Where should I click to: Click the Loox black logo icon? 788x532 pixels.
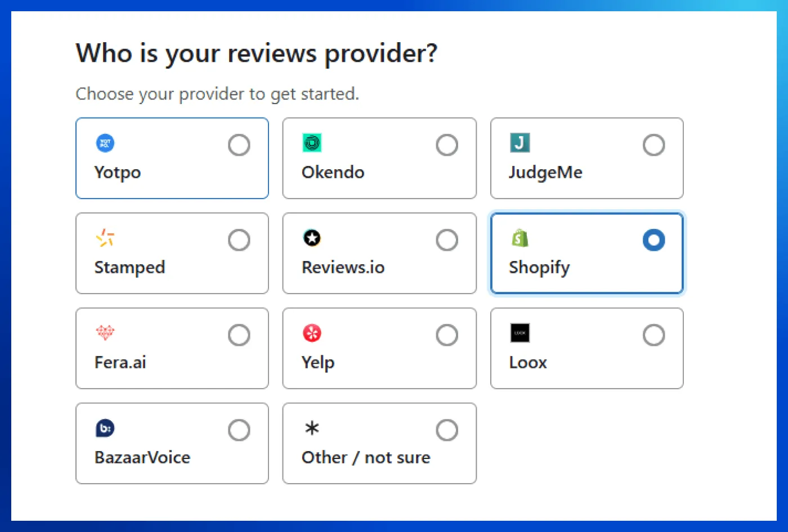(x=520, y=333)
